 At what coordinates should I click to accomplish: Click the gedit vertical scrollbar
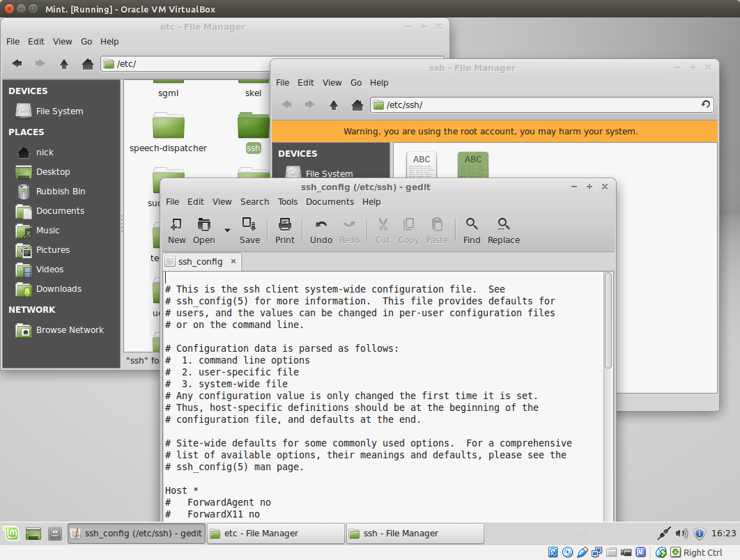click(608, 320)
